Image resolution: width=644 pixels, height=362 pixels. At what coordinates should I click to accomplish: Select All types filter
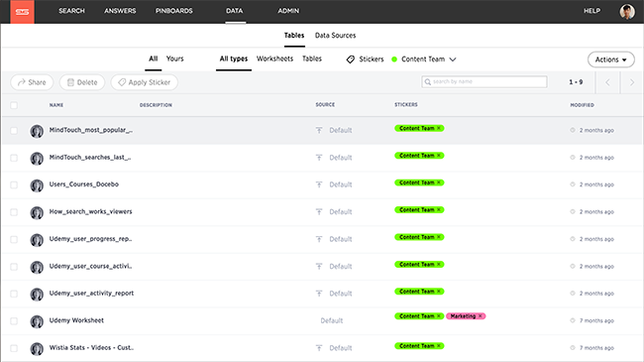pos(234,59)
